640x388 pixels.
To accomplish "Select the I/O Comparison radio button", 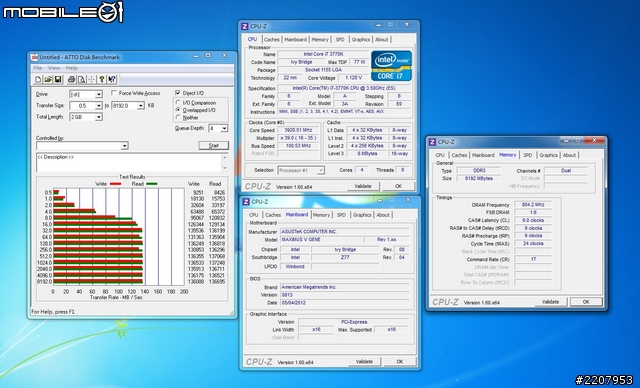I will [178, 103].
